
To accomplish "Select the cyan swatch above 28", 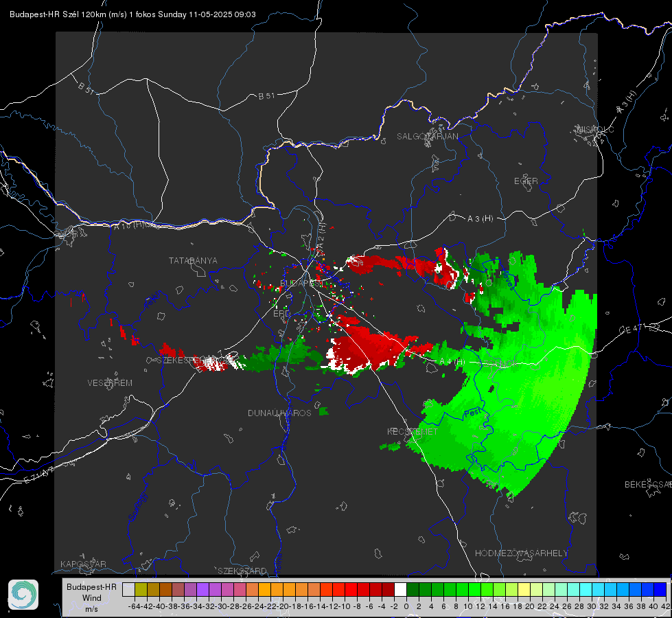I will point(586,589).
